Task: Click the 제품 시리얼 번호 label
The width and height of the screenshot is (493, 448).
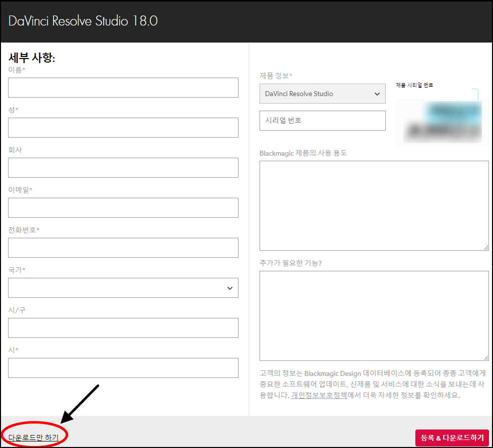Action: click(414, 85)
